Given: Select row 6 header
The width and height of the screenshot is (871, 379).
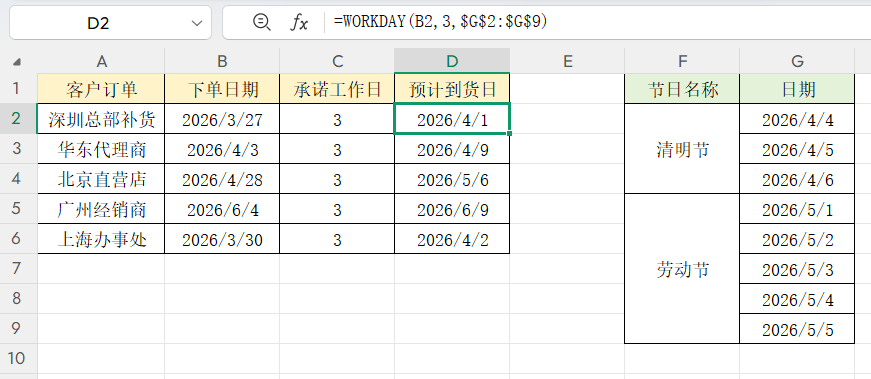Looking at the screenshot, I should [x=17, y=238].
